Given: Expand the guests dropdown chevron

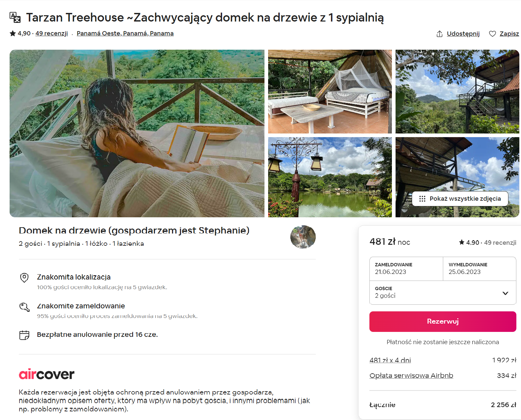Looking at the screenshot, I should [x=505, y=293].
